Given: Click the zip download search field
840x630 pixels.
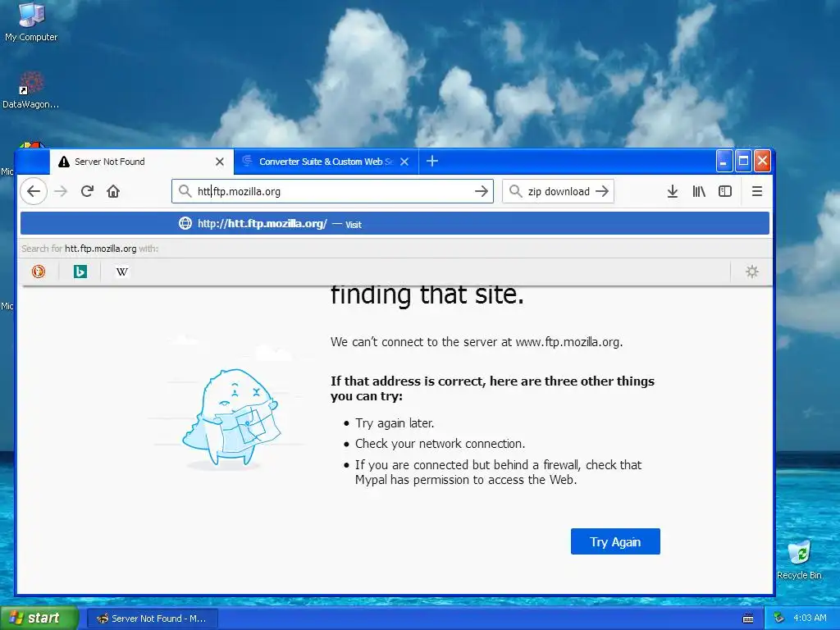Looking at the screenshot, I should pos(558,191).
